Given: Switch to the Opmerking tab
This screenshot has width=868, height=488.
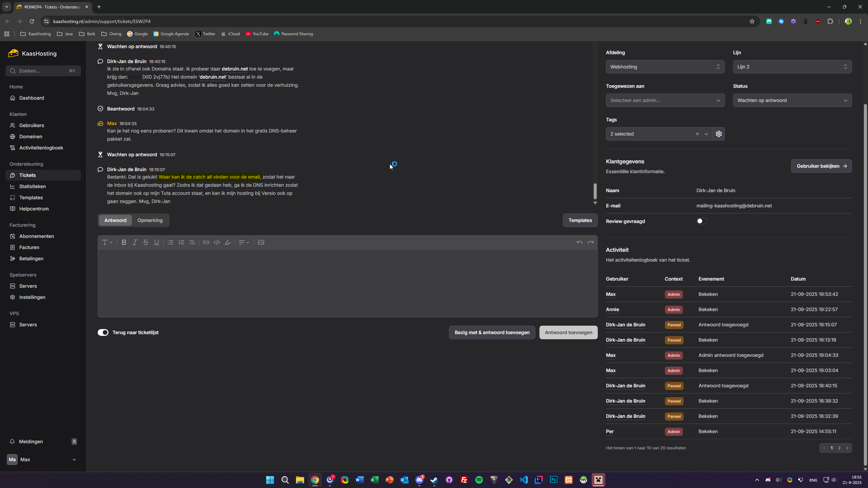Looking at the screenshot, I should (150, 220).
